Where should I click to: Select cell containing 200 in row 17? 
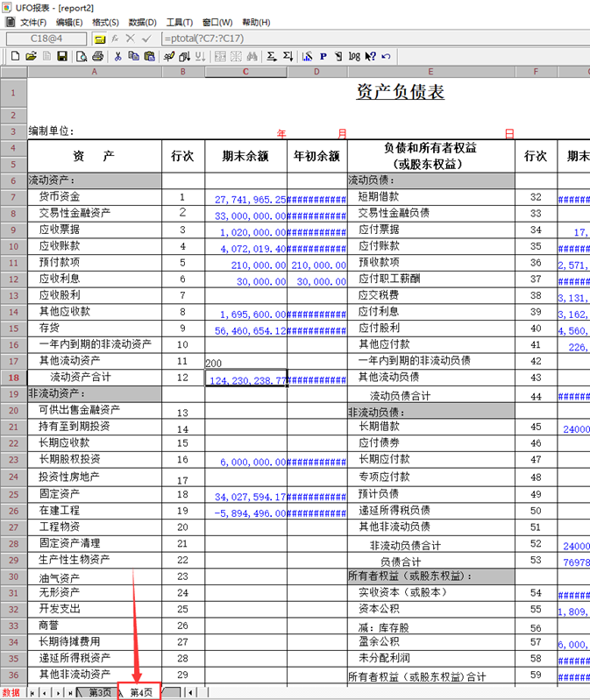pos(245,361)
